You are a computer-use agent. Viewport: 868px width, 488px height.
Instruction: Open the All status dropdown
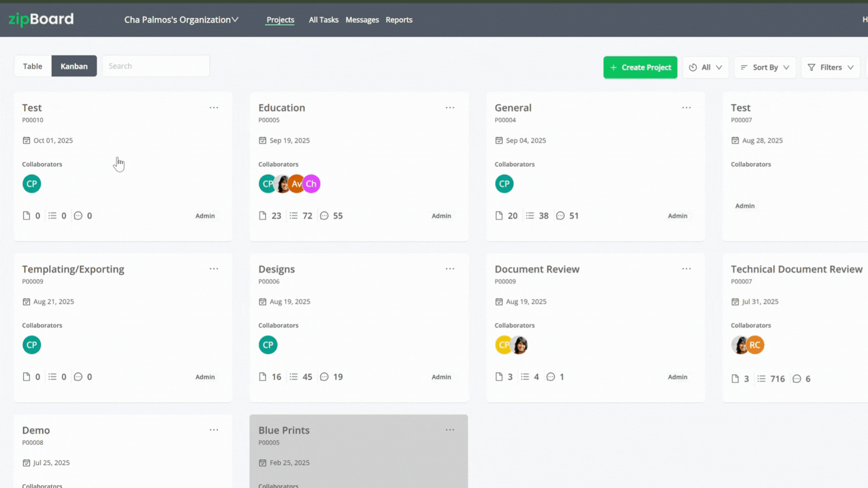click(x=705, y=67)
